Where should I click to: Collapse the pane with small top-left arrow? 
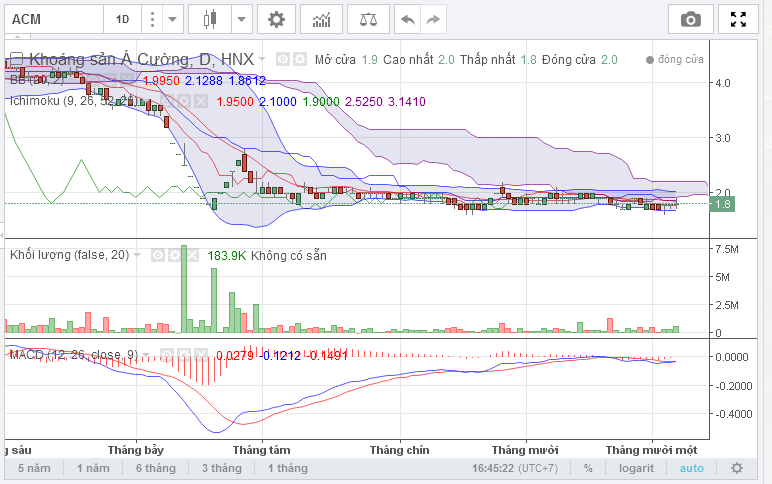point(18,37)
